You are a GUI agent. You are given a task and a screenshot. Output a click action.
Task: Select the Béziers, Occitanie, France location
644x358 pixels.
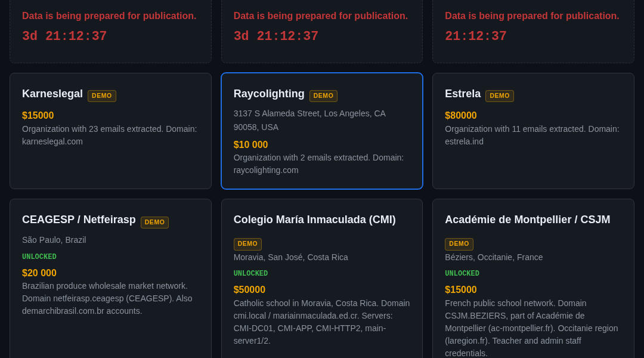[x=494, y=257]
